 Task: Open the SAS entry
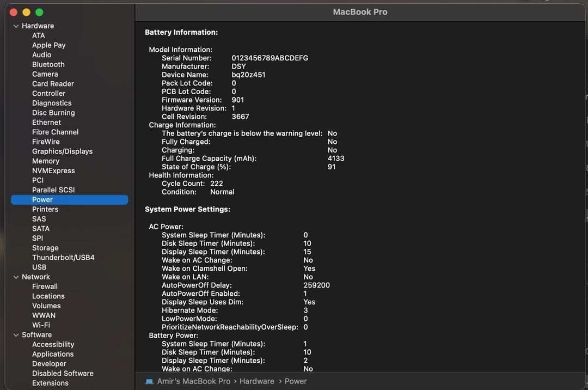39,219
